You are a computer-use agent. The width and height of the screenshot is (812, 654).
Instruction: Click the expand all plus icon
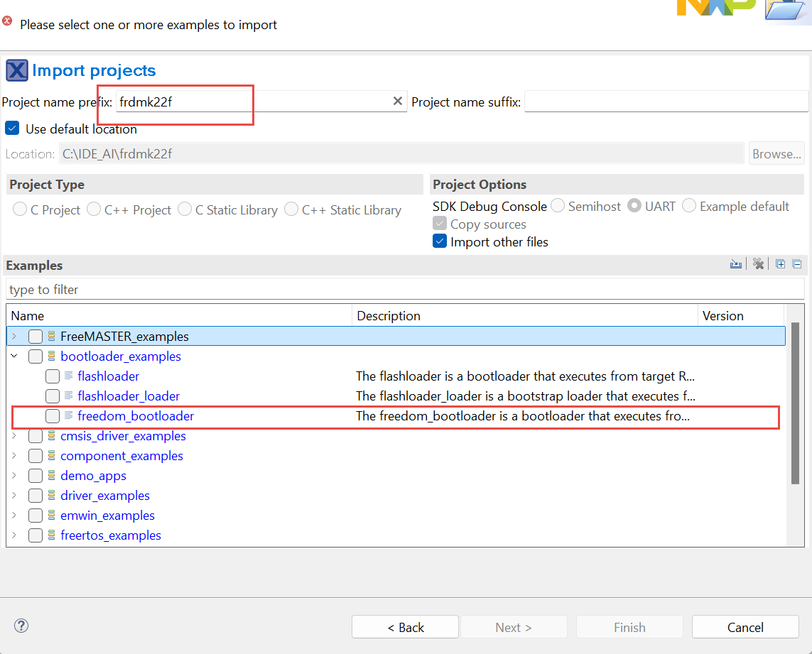click(x=780, y=265)
